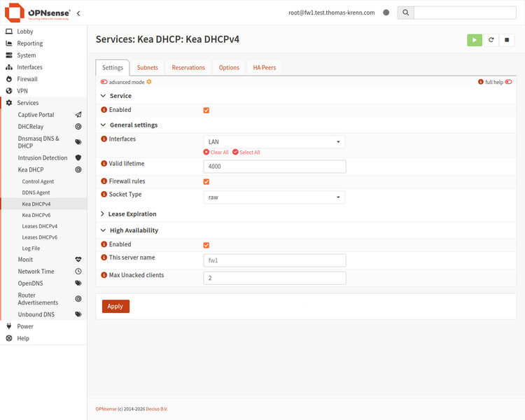Open the Socket Type dropdown showing raw
Viewport: 525px width, 420px height.
pyautogui.click(x=274, y=197)
